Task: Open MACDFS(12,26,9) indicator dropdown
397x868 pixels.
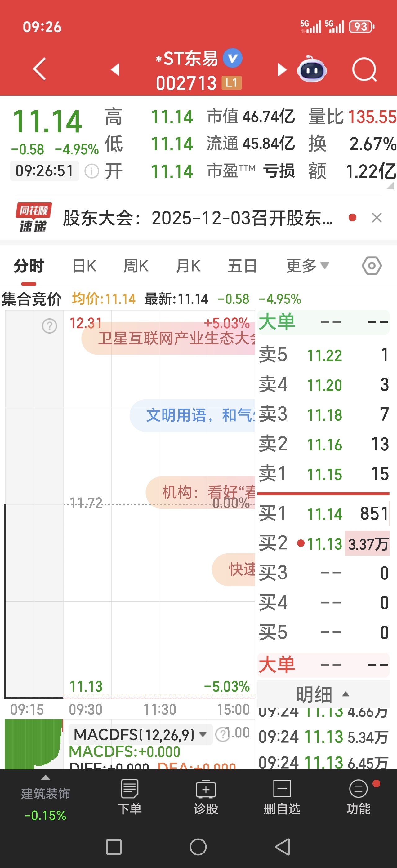Action: [140, 734]
